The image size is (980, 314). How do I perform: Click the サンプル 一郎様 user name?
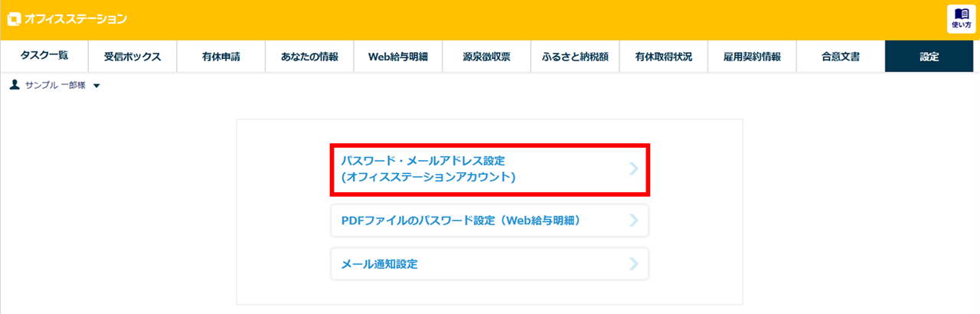click(55, 86)
